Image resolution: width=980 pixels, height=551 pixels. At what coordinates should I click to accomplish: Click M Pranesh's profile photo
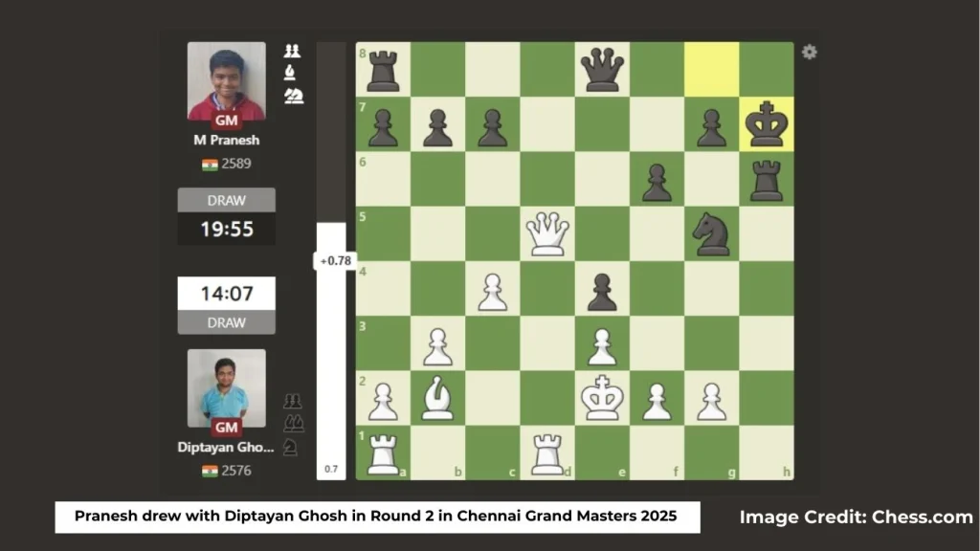tap(226, 81)
